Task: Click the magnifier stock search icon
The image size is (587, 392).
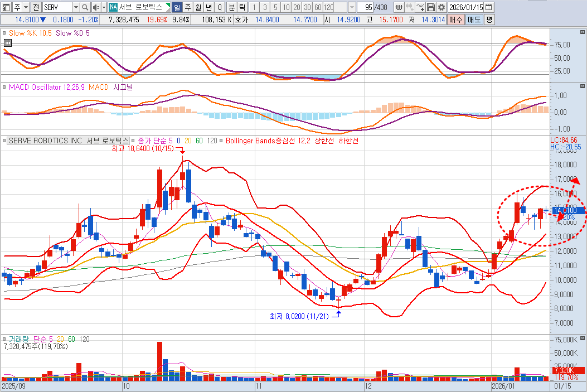Action: (x=85, y=7)
